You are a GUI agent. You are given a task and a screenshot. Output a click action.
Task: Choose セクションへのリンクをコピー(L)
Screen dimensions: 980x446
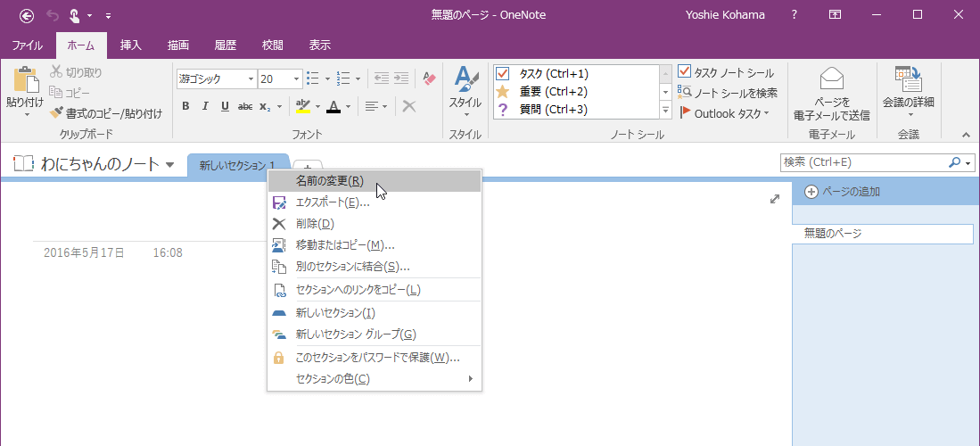375,290
